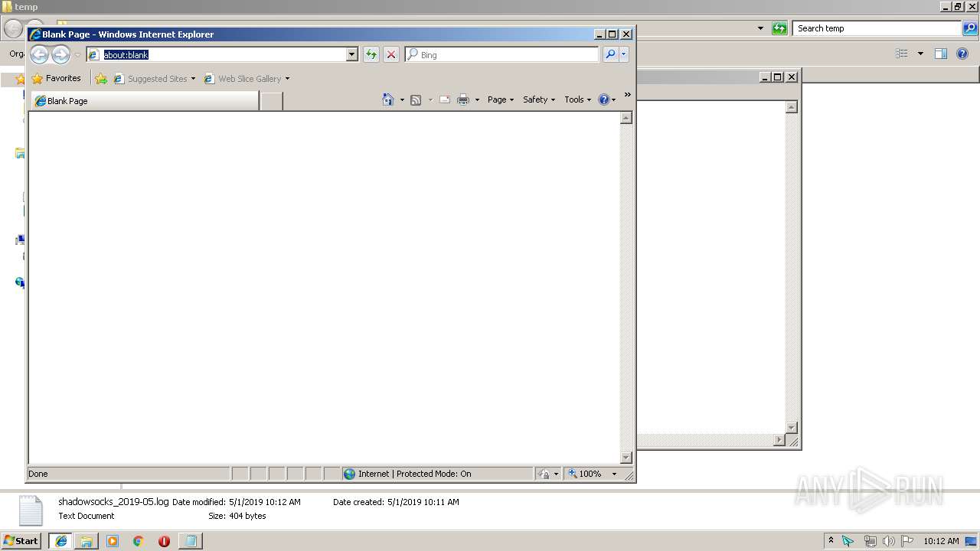Click the notepad window taskbar button

pyautogui.click(x=190, y=541)
